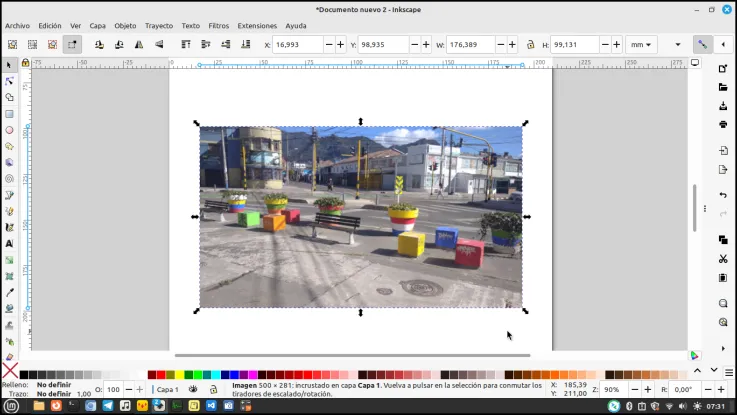Viewport: 737px width, 415px height.
Task: Increase the X coordinate with plus
Action: 340,45
